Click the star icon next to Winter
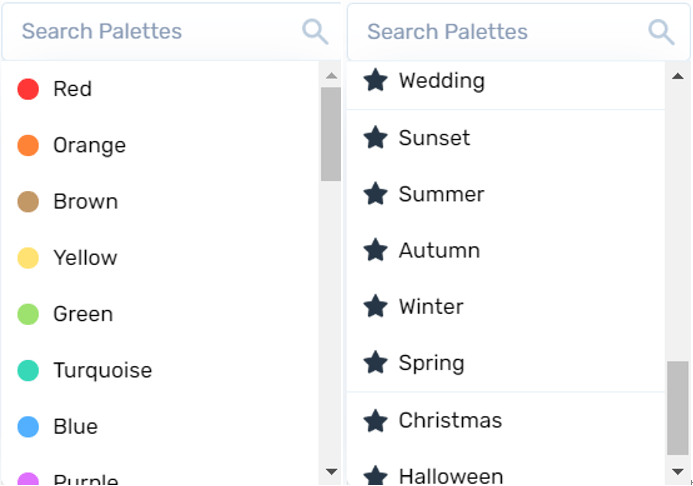Image resolution: width=693 pixels, height=486 pixels. (x=375, y=306)
